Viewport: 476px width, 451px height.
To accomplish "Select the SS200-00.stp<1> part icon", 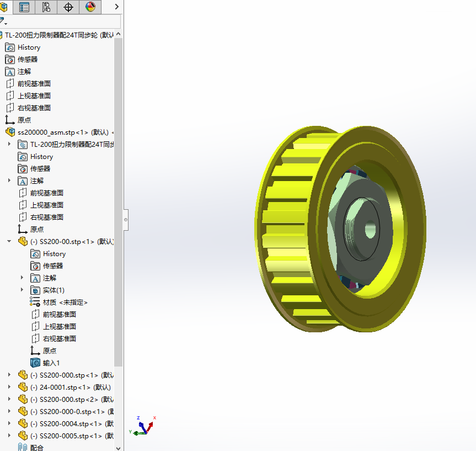I will pyautogui.click(x=23, y=242).
